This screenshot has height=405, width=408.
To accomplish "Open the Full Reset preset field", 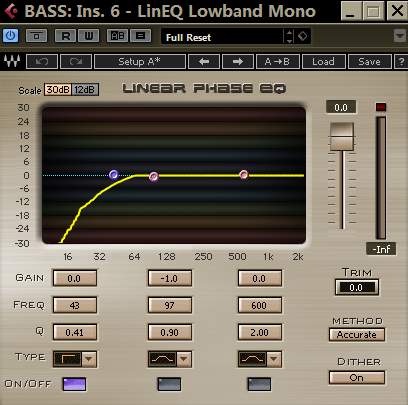I will [222, 37].
